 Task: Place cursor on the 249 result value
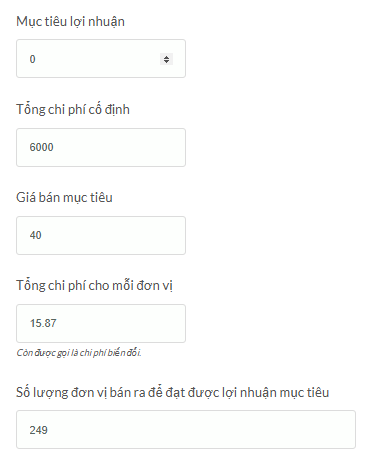(38, 430)
